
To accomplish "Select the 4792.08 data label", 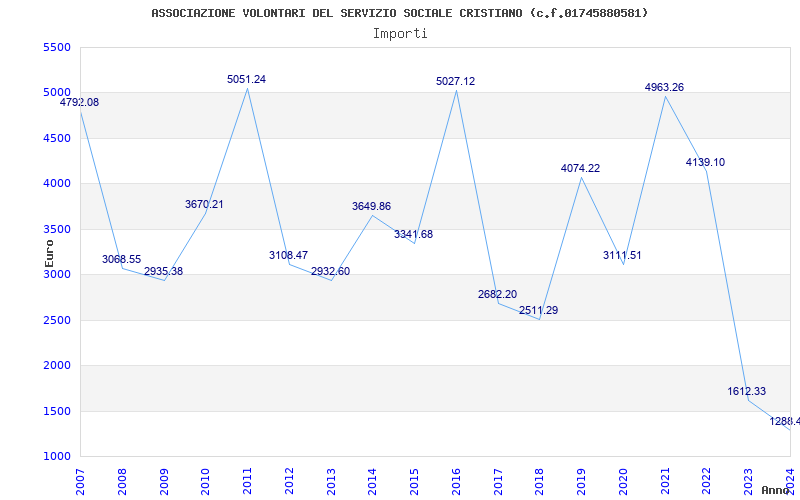I will (80, 102).
